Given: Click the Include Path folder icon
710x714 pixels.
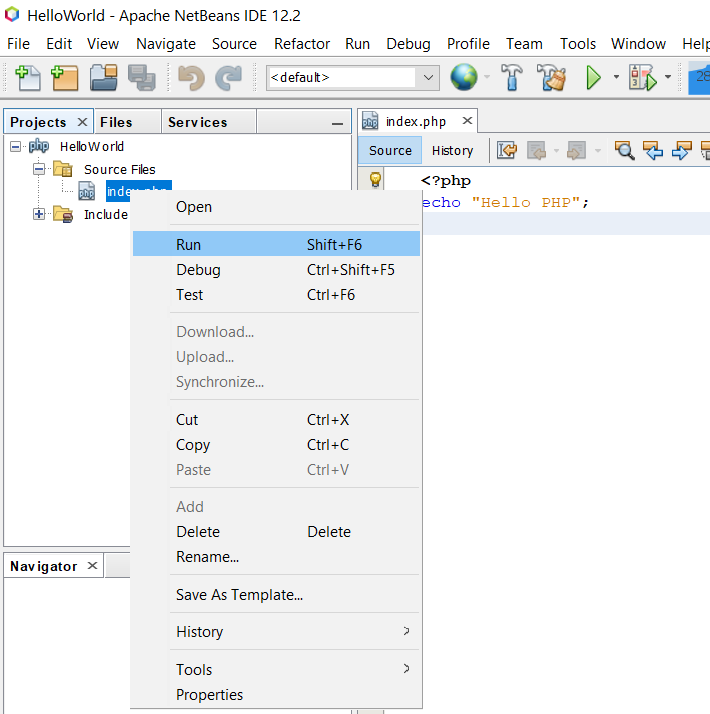Looking at the screenshot, I should point(63,214).
